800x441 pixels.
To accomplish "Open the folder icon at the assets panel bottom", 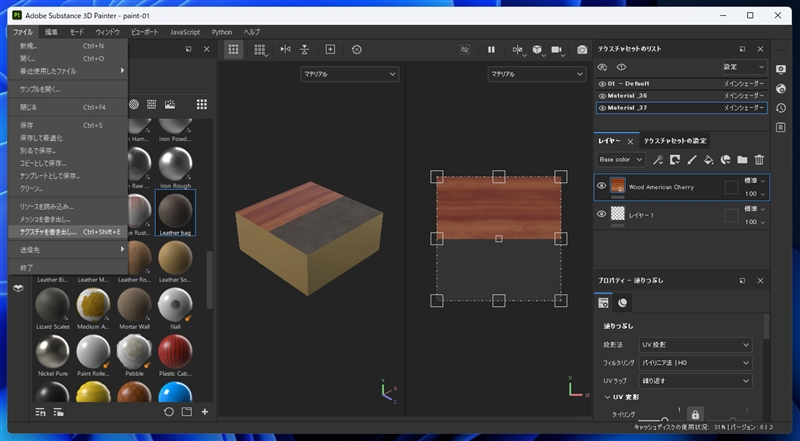I will [x=187, y=412].
